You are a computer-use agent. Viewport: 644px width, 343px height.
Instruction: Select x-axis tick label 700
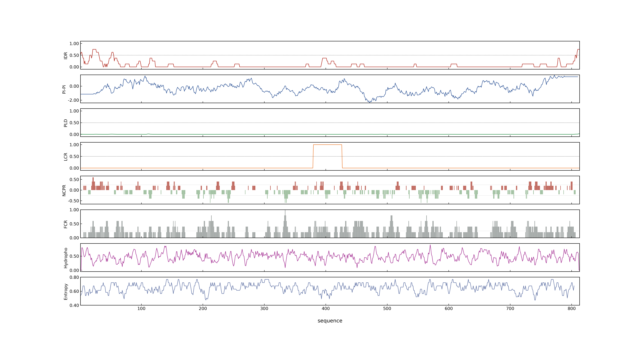pos(510,309)
